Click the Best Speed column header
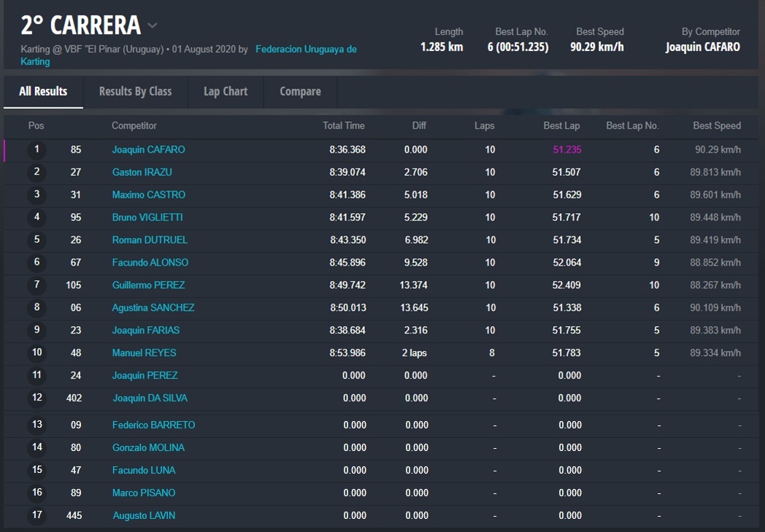765x532 pixels. (x=716, y=126)
